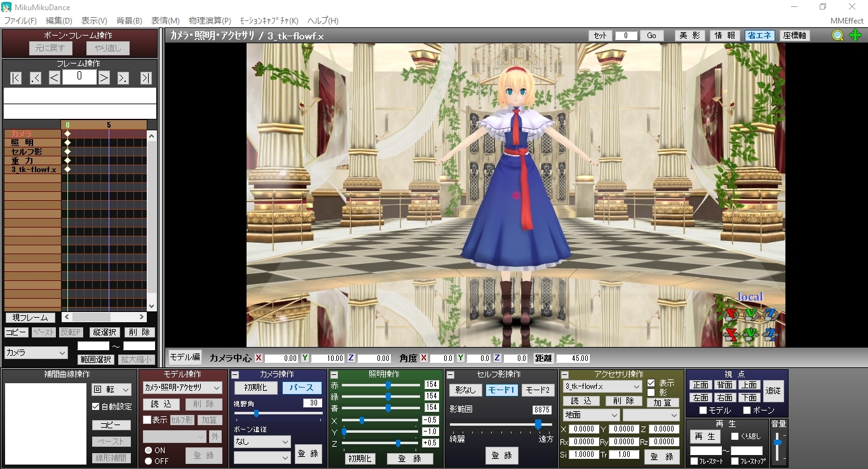Image resolution: width=868 pixels, height=469 pixels.
Task: Open the MMEffect menu
Action: click(x=847, y=21)
